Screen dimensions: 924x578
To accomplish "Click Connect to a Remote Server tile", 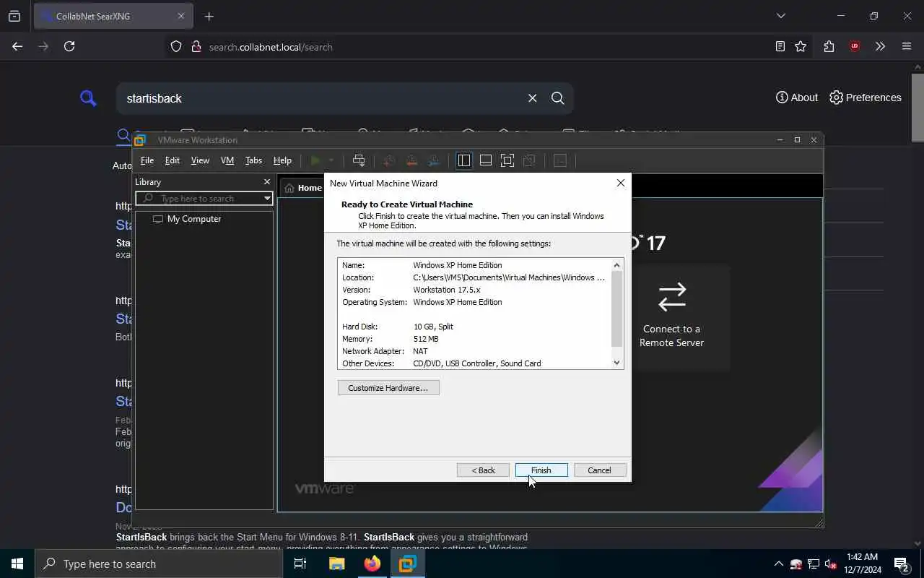I will pyautogui.click(x=671, y=318).
